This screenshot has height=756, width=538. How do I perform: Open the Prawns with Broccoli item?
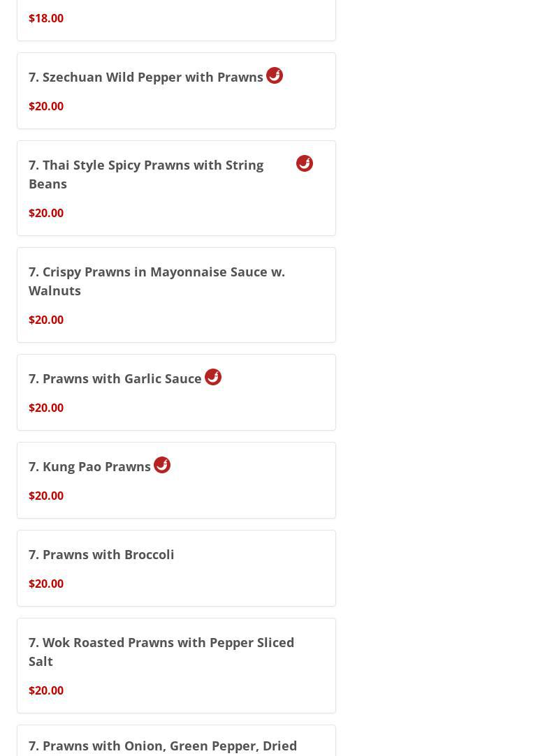coord(101,554)
